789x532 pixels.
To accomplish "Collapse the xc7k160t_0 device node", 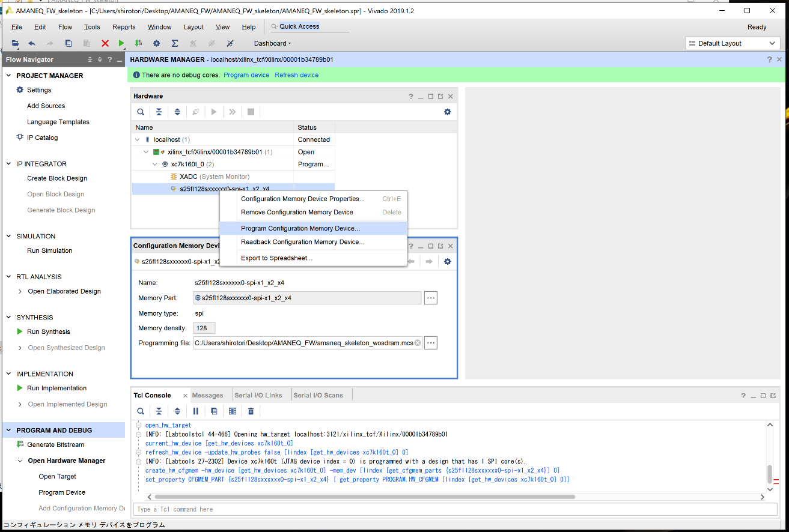I will click(155, 165).
